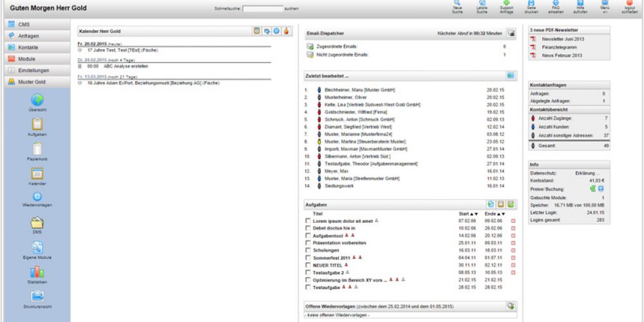Open Wiedervorlagen from the sidebar icons

click(37, 197)
